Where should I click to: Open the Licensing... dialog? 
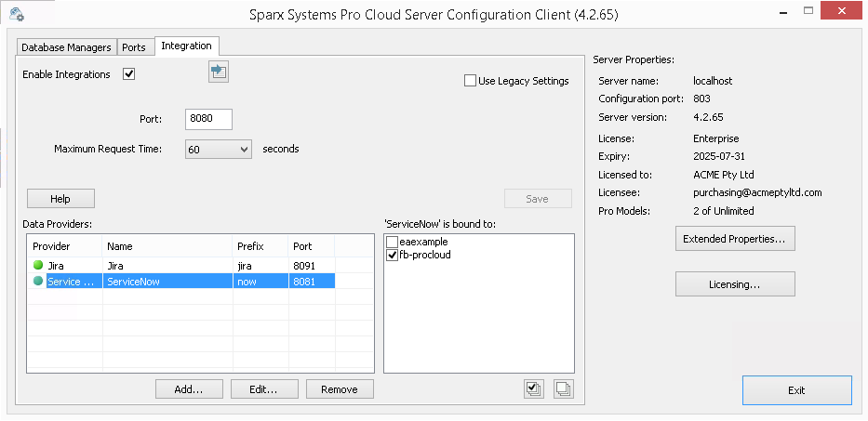[734, 284]
